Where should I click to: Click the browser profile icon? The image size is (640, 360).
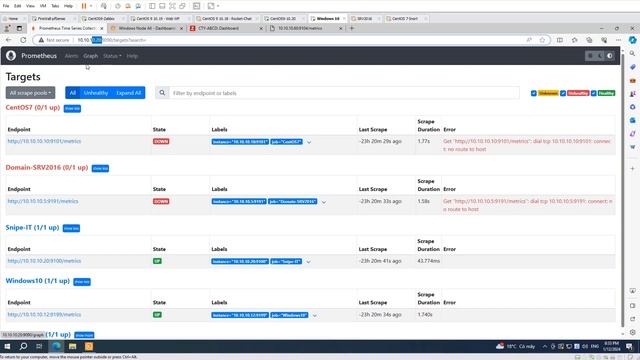[7, 28]
